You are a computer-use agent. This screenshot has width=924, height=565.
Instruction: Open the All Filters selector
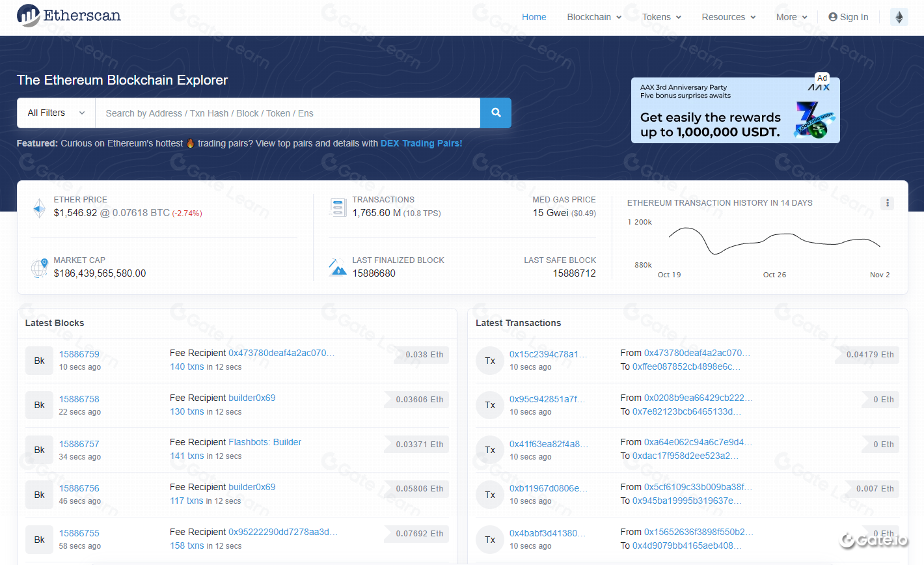55,113
